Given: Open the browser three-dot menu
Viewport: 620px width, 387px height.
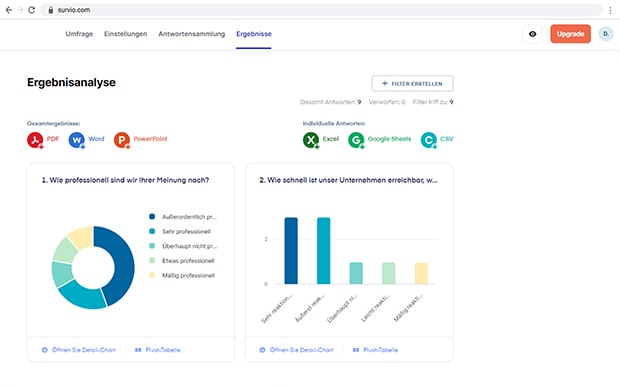Looking at the screenshot, I should [x=610, y=10].
